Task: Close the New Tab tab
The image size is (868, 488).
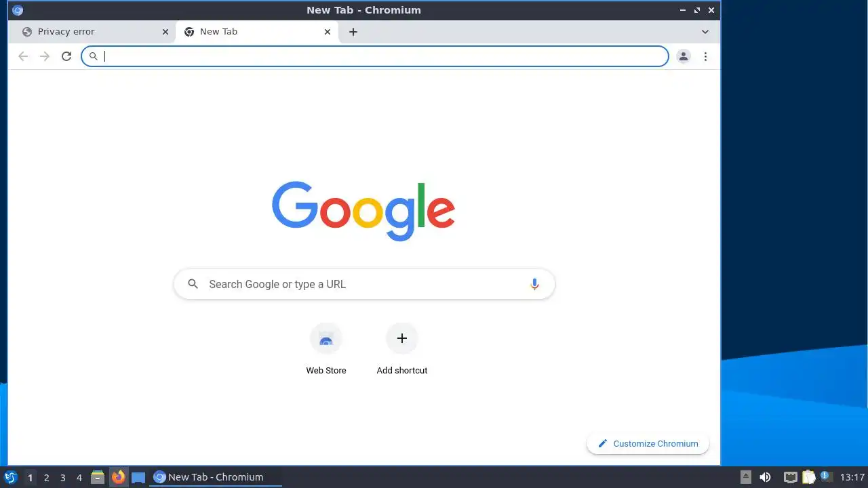Action: pyautogui.click(x=328, y=32)
